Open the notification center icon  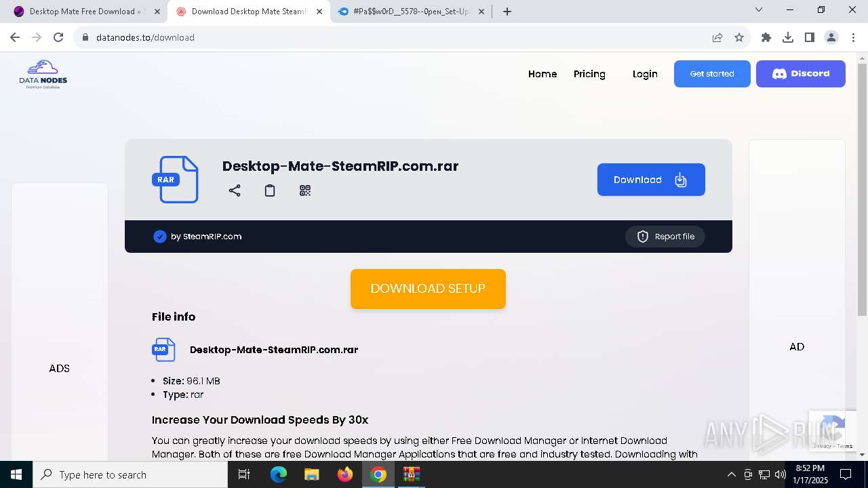point(846,474)
